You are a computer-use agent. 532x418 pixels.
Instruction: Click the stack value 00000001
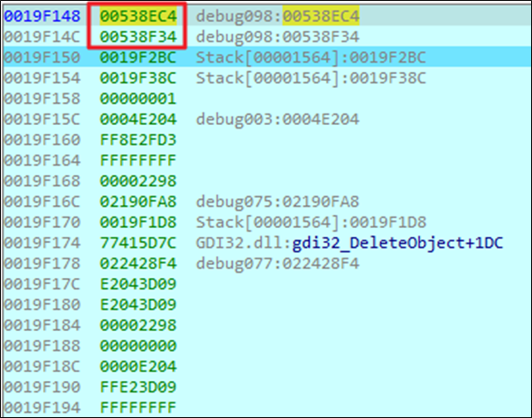tap(138, 99)
